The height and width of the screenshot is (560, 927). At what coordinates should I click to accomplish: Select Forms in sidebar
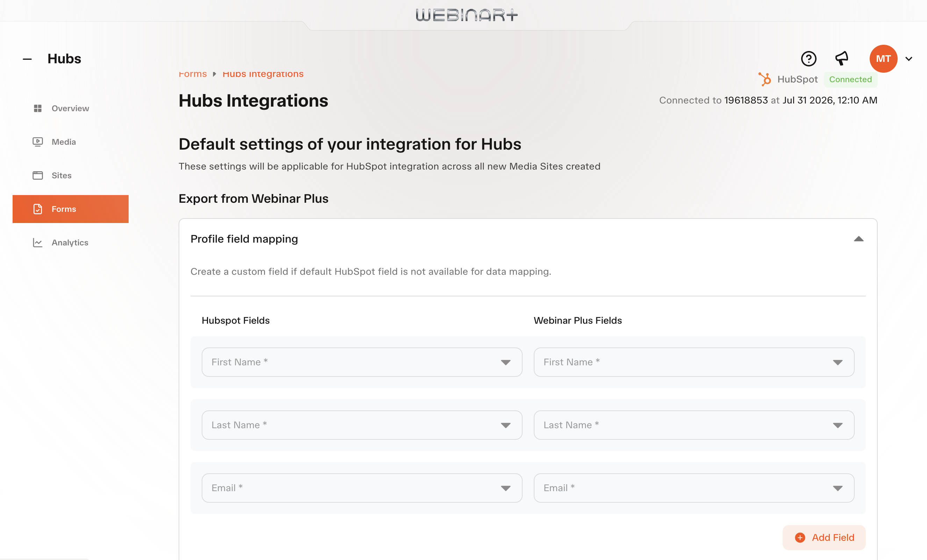click(x=71, y=209)
